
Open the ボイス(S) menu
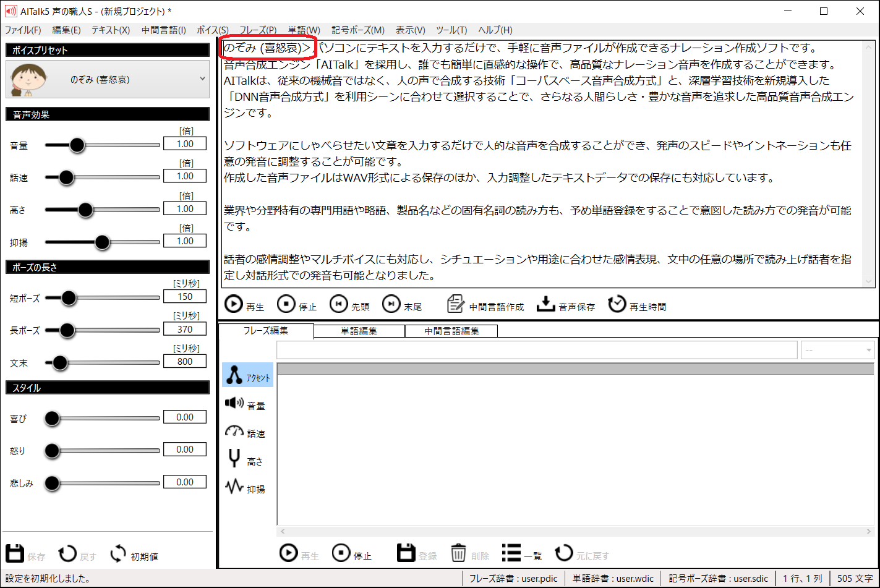[x=213, y=30]
